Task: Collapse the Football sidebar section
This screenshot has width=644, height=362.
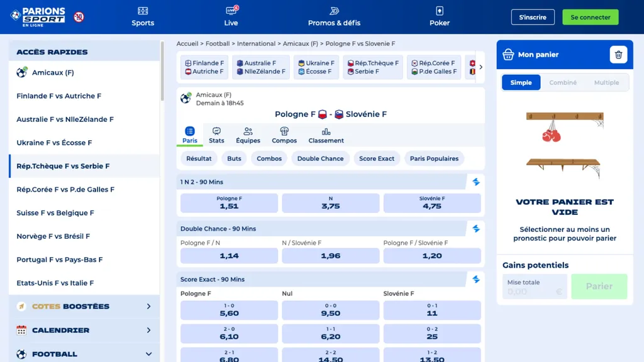Action: pos(149,354)
